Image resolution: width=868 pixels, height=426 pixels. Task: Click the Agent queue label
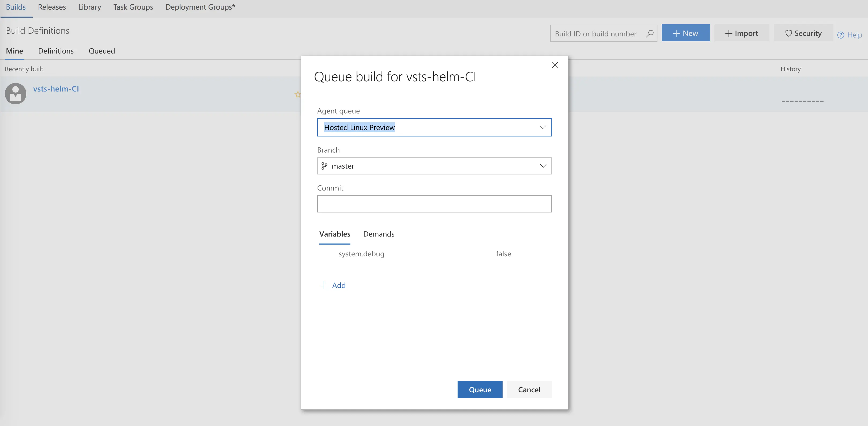(x=338, y=111)
